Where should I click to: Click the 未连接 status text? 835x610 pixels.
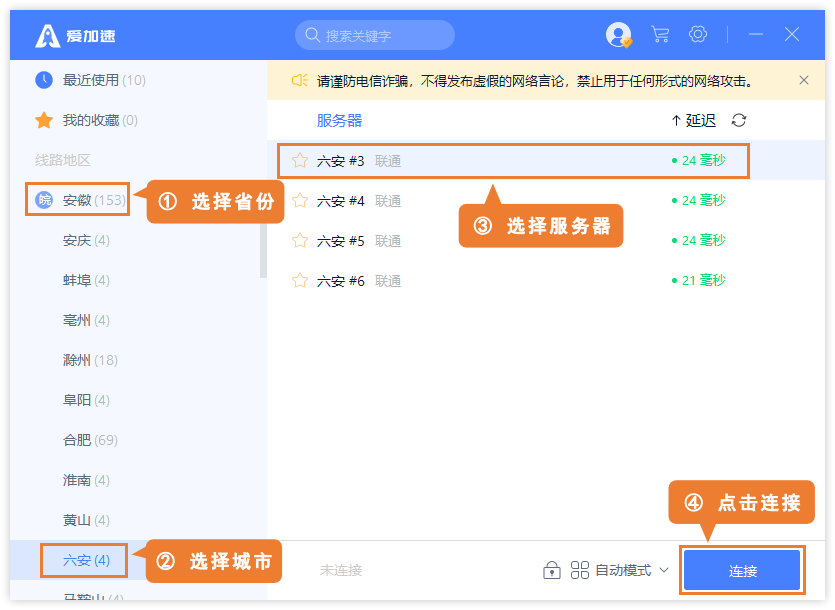(341, 571)
